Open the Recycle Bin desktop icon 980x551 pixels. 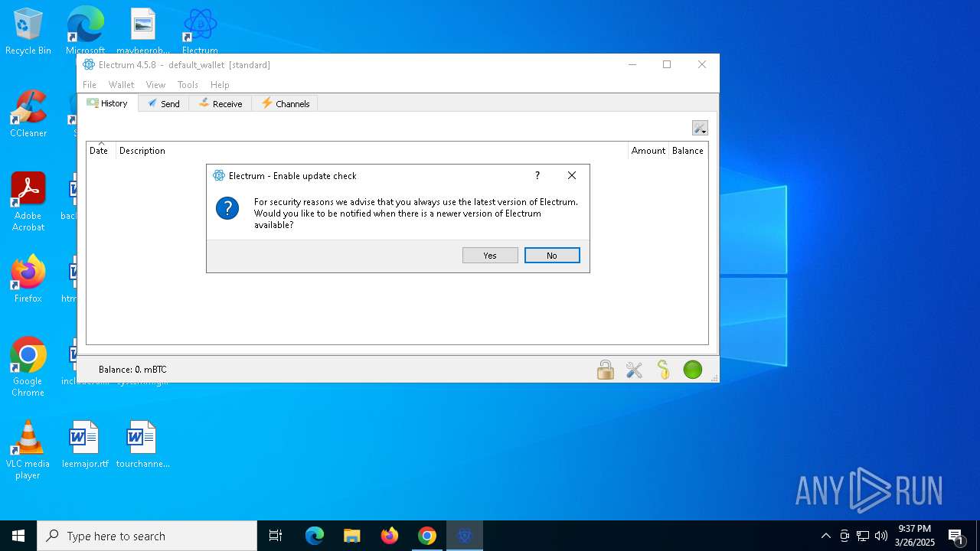[28, 32]
